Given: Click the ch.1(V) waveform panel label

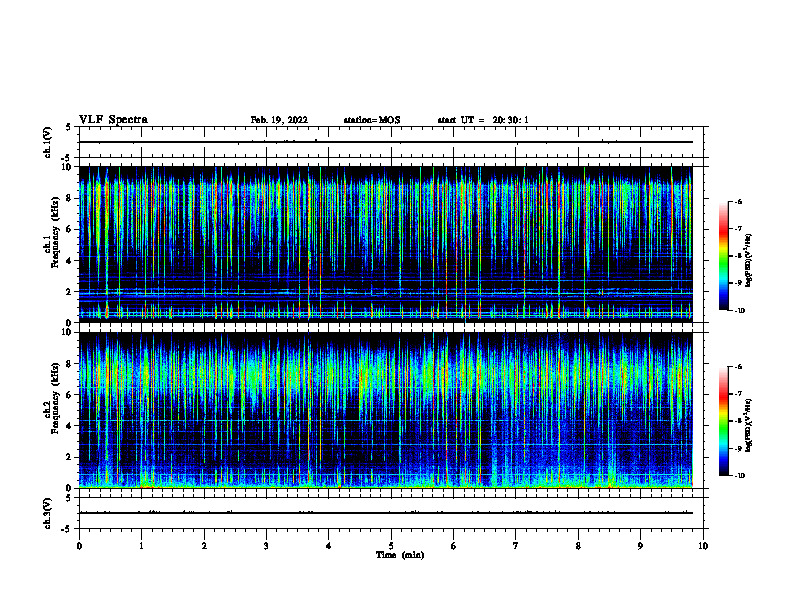Looking at the screenshot, I should click(48, 142).
